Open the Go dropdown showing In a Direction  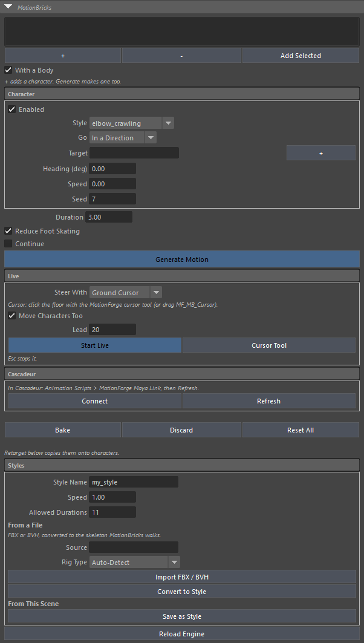123,138
